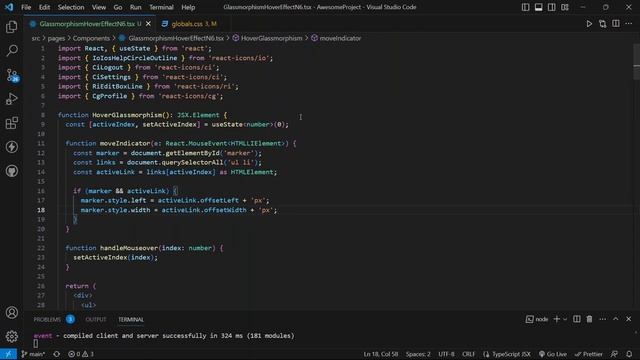Open the Run and Debug view
The width and height of the screenshot is (640, 360).
12,99
